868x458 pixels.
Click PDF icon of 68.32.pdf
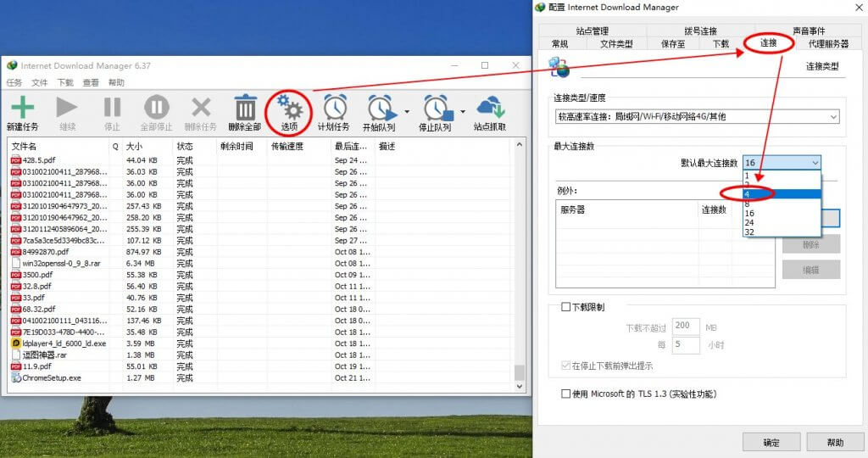click(x=16, y=309)
